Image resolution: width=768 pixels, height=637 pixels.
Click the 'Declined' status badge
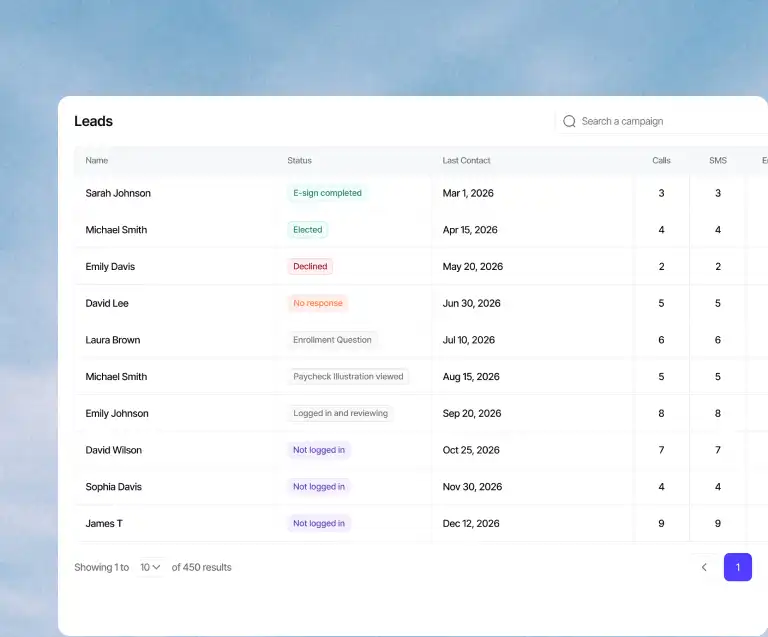310,266
